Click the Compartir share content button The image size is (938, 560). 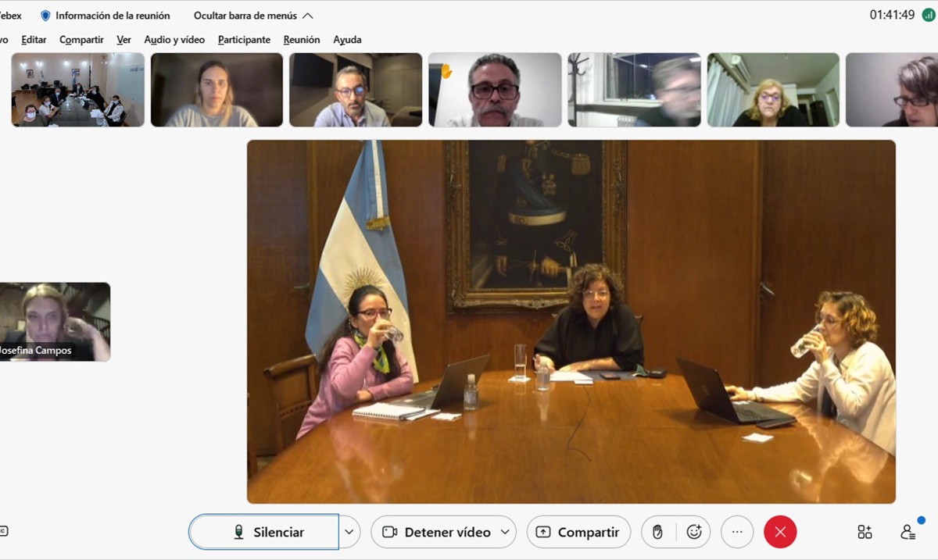tap(578, 532)
